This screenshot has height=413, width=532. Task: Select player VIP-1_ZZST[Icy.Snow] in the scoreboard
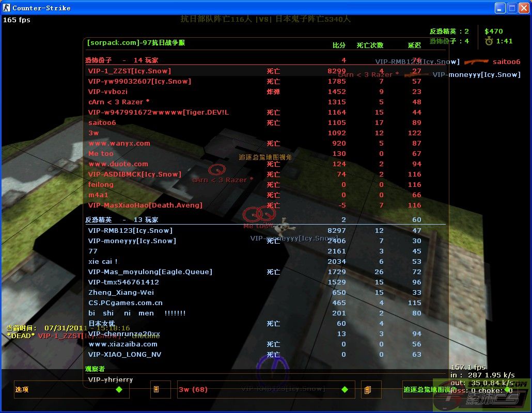coord(129,71)
